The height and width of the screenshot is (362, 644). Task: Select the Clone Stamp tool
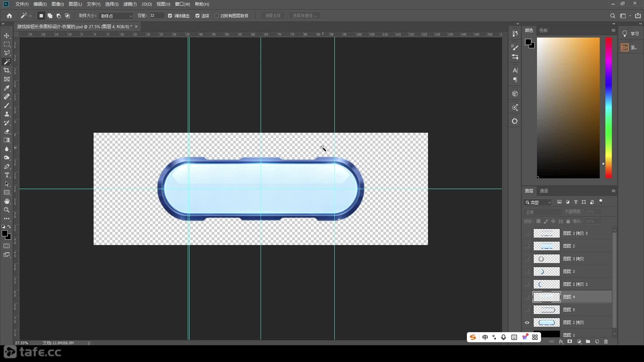(7, 114)
